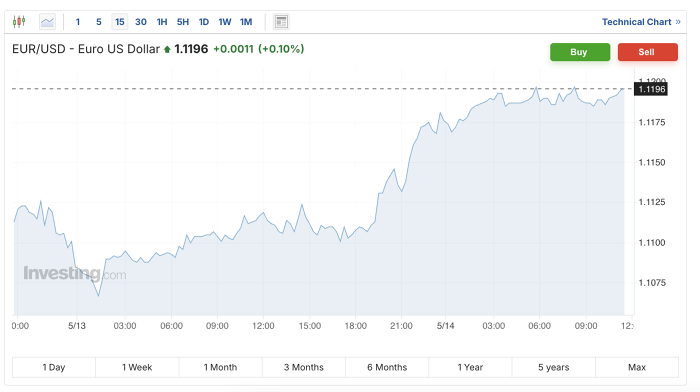Show the 6 Months range tab
The width and height of the screenshot is (700, 392).
click(387, 367)
